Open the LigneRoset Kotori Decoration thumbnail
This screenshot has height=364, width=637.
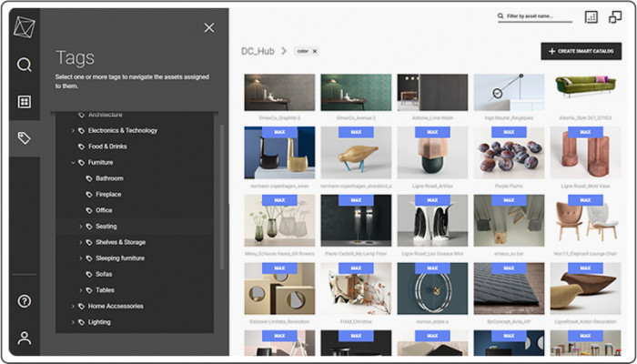585,288
